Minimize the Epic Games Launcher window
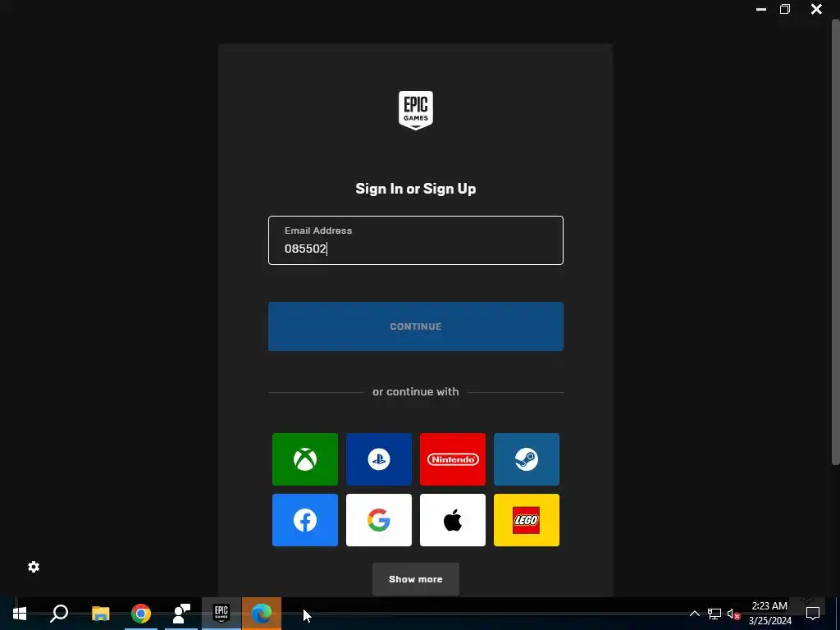 click(x=760, y=9)
